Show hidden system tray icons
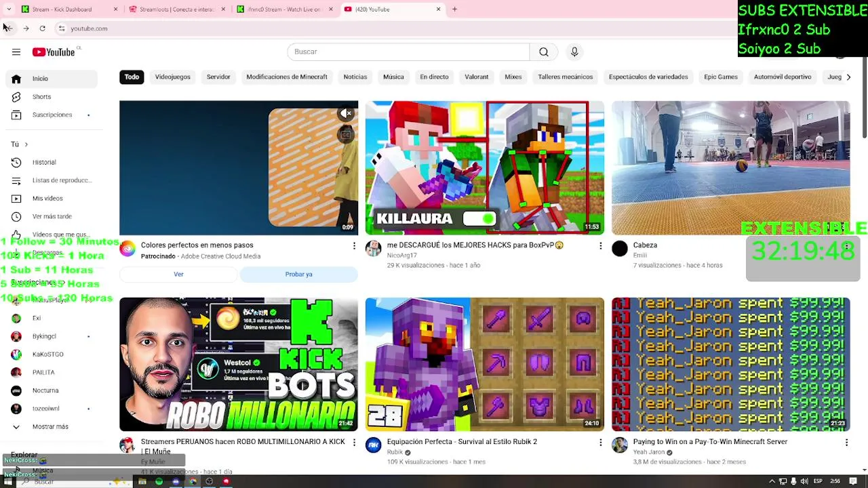 click(772, 481)
